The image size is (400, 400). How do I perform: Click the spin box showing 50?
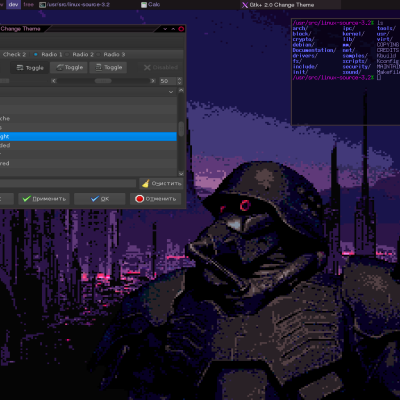[167, 81]
